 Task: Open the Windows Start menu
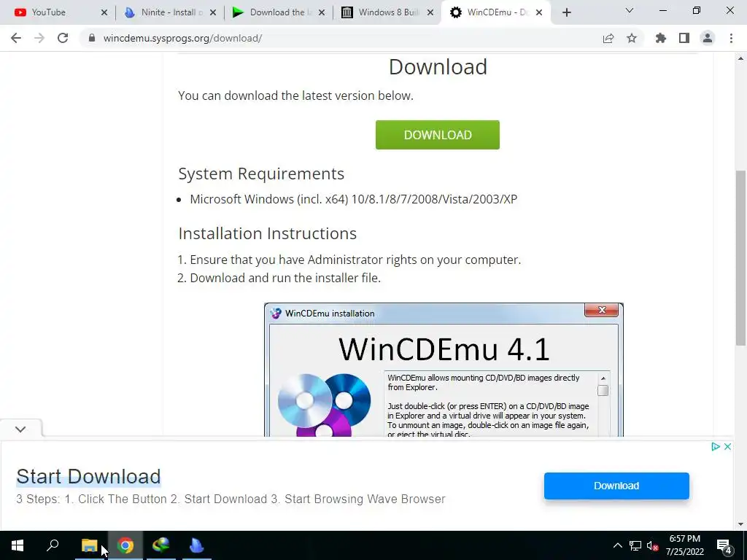click(18, 545)
